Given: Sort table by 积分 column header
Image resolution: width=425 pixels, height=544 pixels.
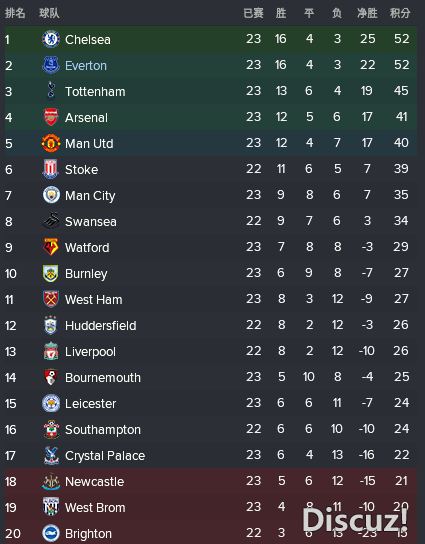Looking at the screenshot, I should [400, 13].
